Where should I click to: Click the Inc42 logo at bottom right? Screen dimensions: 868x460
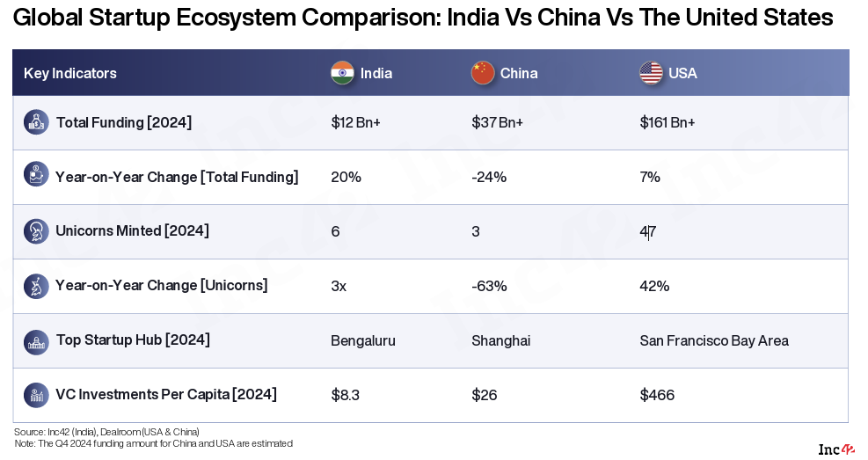pyautogui.click(x=836, y=449)
